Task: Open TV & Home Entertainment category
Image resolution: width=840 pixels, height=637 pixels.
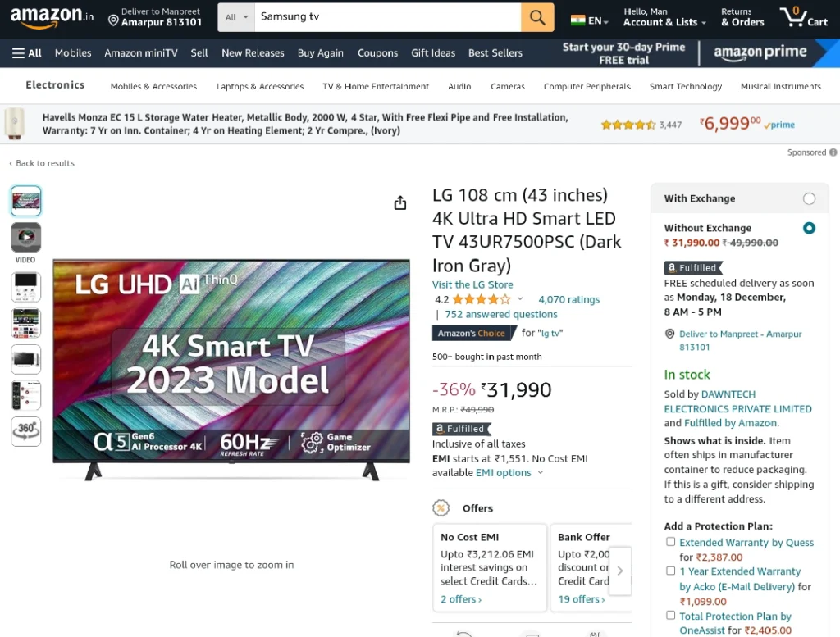Action: pyautogui.click(x=376, y=86)
